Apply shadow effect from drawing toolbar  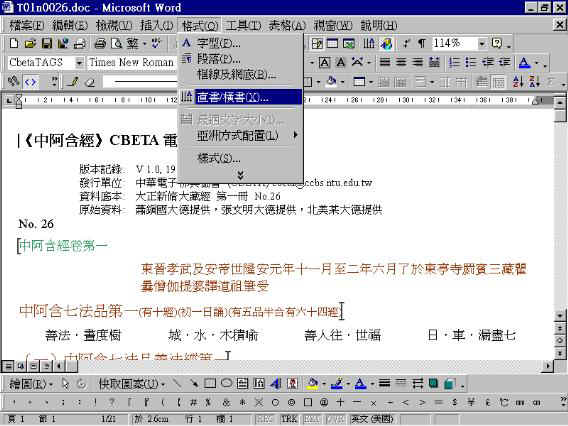pyautogui.click(x=433, y=383)
